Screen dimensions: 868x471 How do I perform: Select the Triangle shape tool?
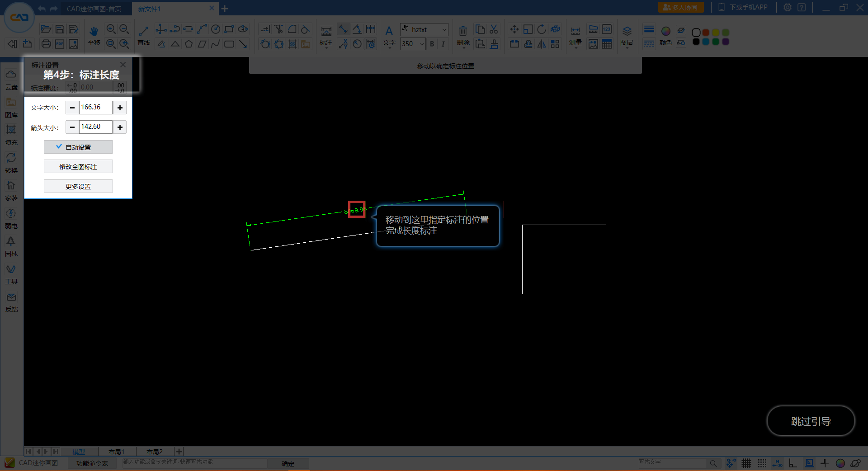[175, 44]
